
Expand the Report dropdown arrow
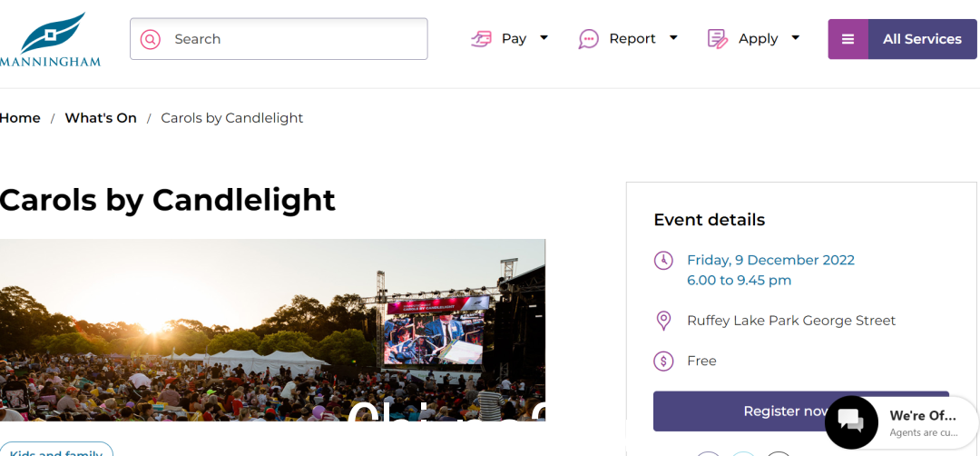coord(673,38)
